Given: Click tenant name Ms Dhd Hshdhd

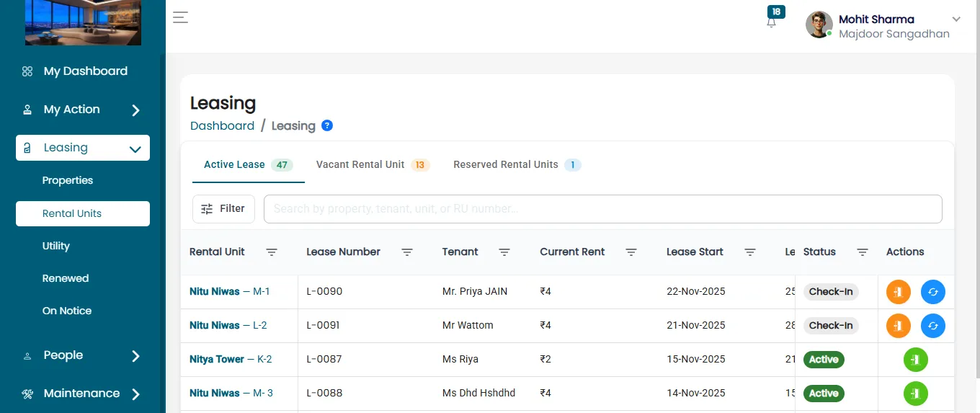Looking at the screenshot, I should point(478,393).
